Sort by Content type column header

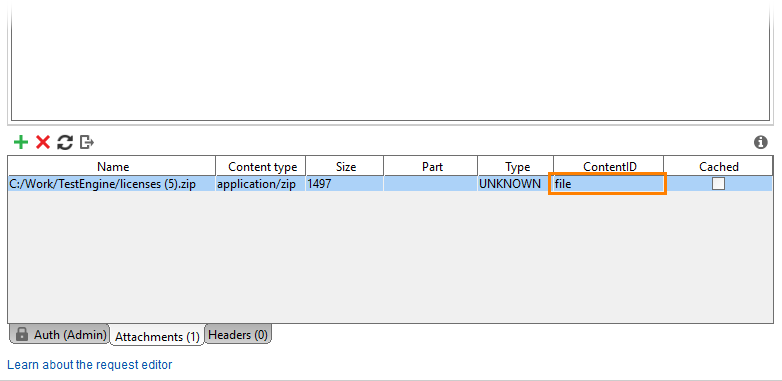(x=262, y=167)
